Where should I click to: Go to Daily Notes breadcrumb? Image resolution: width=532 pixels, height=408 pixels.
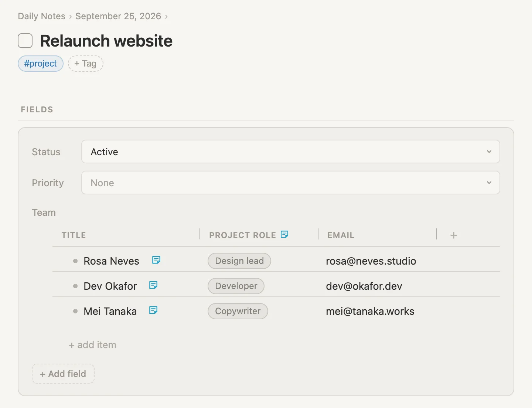click(x=42, y=16)
